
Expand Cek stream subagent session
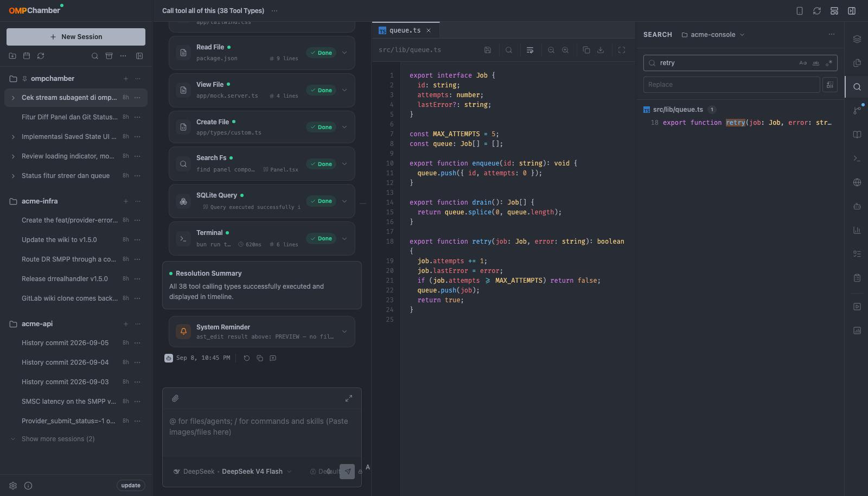click(x=13, y=98)
